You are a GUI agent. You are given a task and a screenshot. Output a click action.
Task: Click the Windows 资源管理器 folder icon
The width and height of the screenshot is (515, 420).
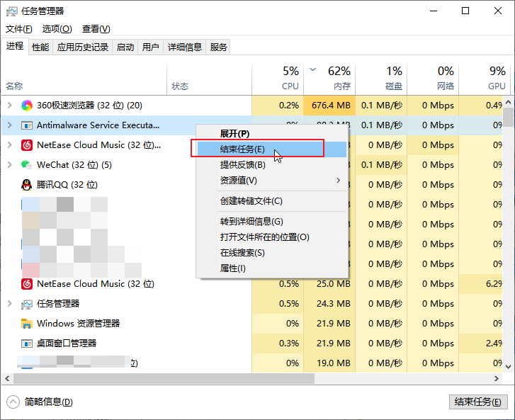click(x=27, y=324)
